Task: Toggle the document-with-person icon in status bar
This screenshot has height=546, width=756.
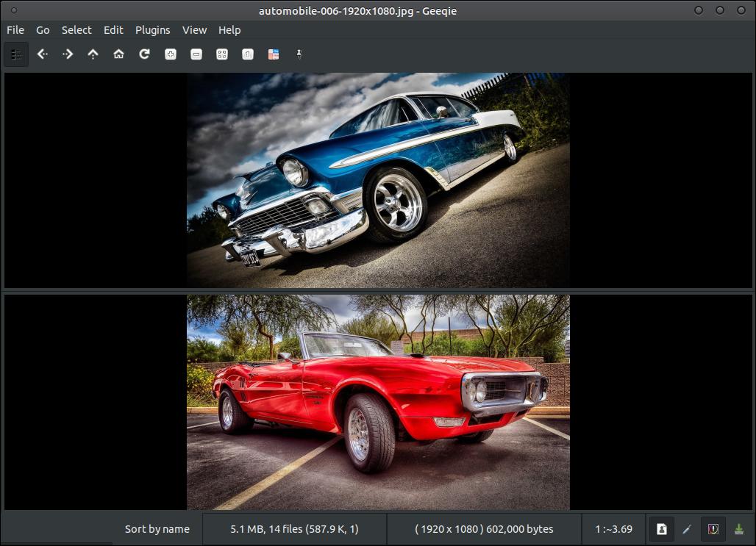Action: pyautogui.click(x=662, y=529)
